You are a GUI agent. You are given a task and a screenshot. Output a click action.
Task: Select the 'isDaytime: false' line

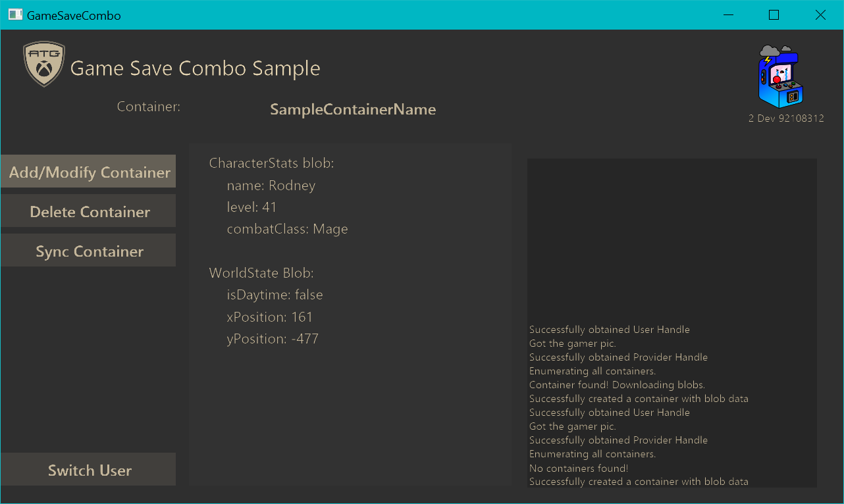point(275,295)
